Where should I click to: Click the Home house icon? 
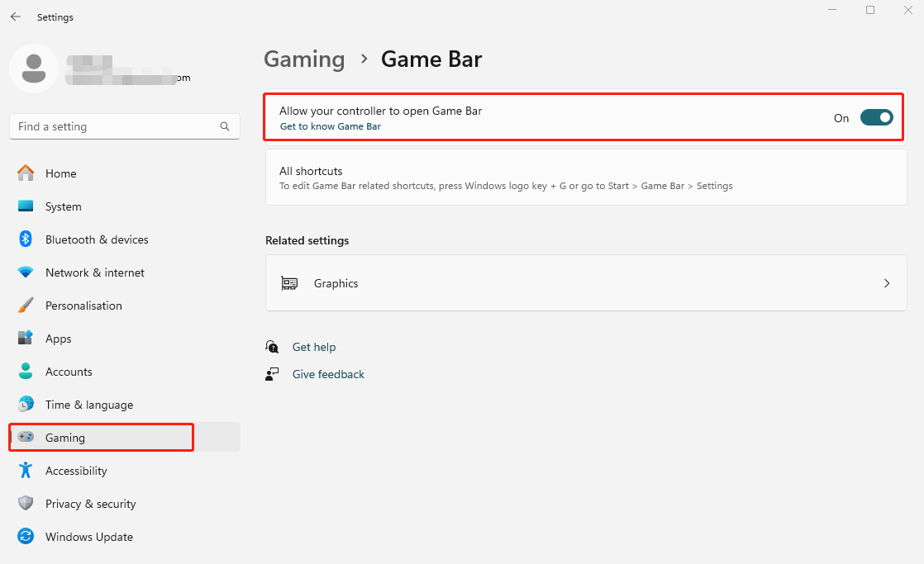[26, 173]
